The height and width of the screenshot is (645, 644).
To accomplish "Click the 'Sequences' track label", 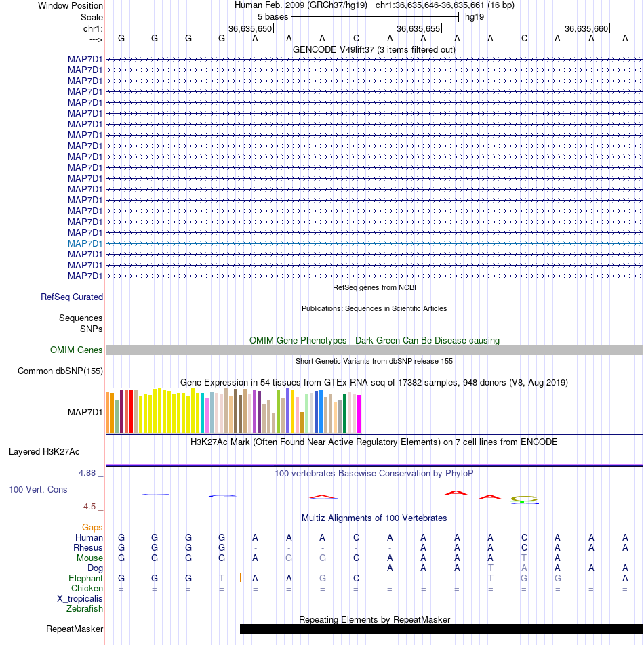I will 81,318.
